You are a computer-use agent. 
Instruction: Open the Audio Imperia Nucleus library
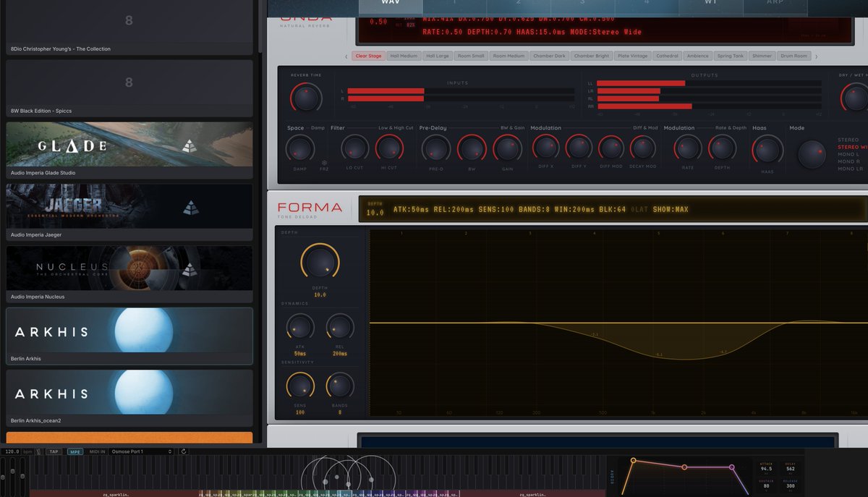(129, 273)
